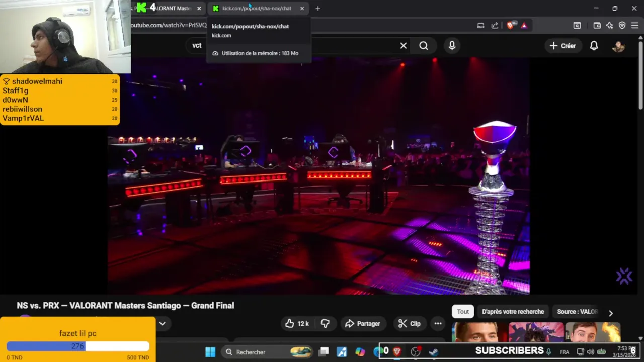Open Brave Rewards triangle icon
The image size is (644, 362).
(524, 25)
